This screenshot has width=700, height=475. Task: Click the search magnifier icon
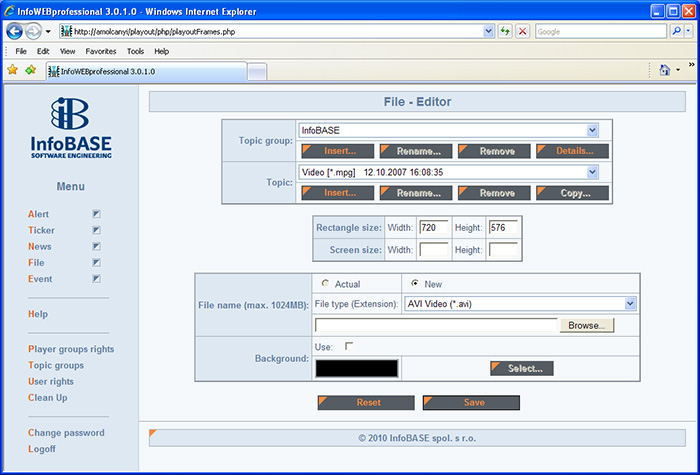point(676,31)
